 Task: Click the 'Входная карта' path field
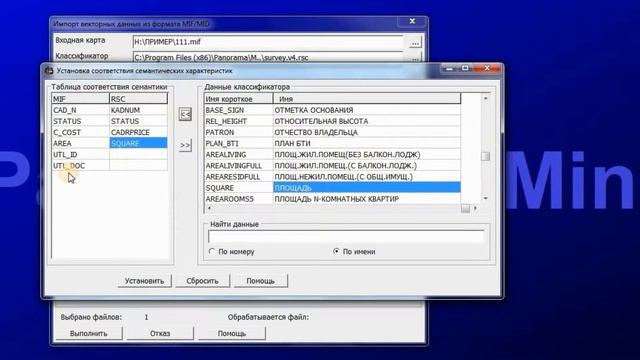268,42
